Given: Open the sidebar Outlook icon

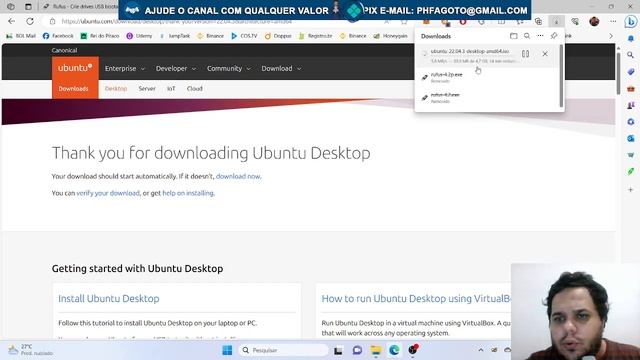Looking at the screenshot, I should pyautogui.click(x=631, y=138).
